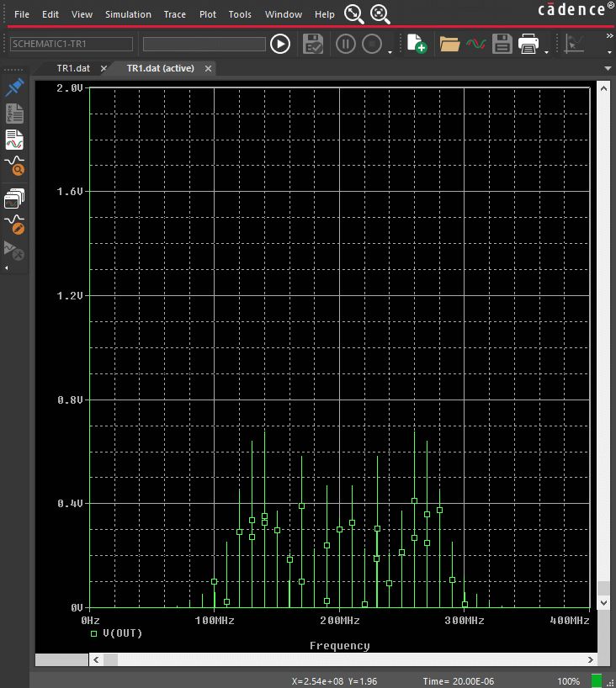The width and height of the screenshot is (616, 688).
Task: Click the Run simulation play button
Action: 280,44
